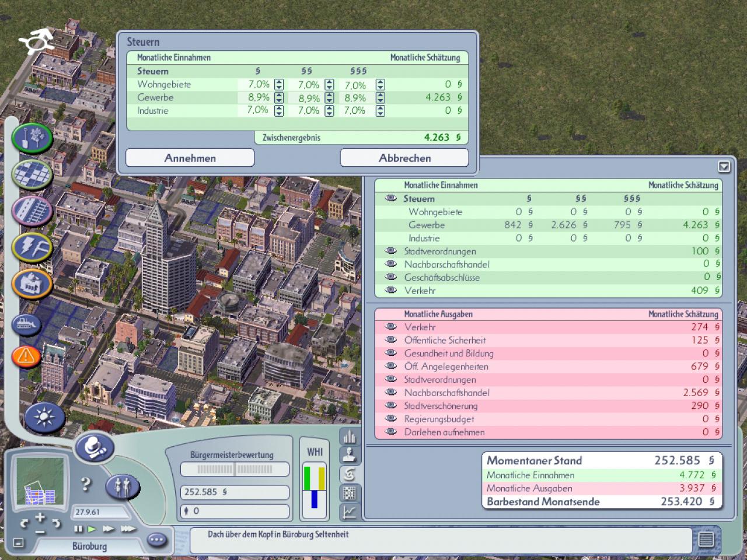747x560 pixels.
Task: Rotate the city view clockwise
Action: click(56, 523)
